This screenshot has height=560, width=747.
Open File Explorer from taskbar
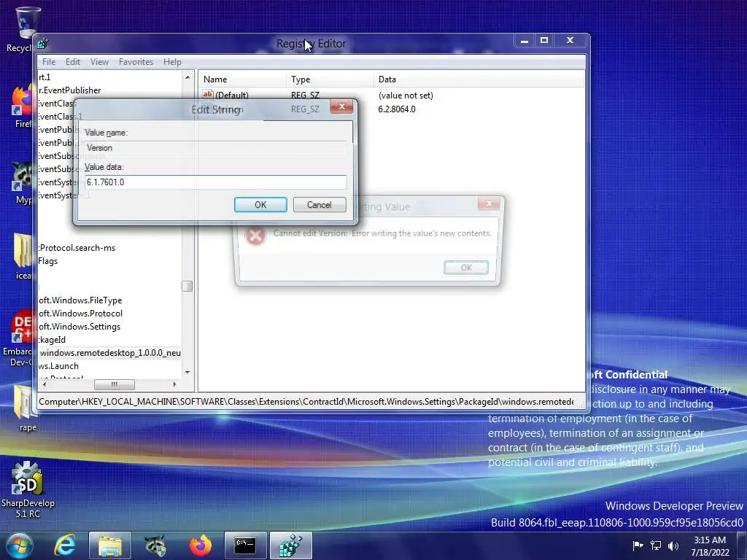(x=110, y=545)
